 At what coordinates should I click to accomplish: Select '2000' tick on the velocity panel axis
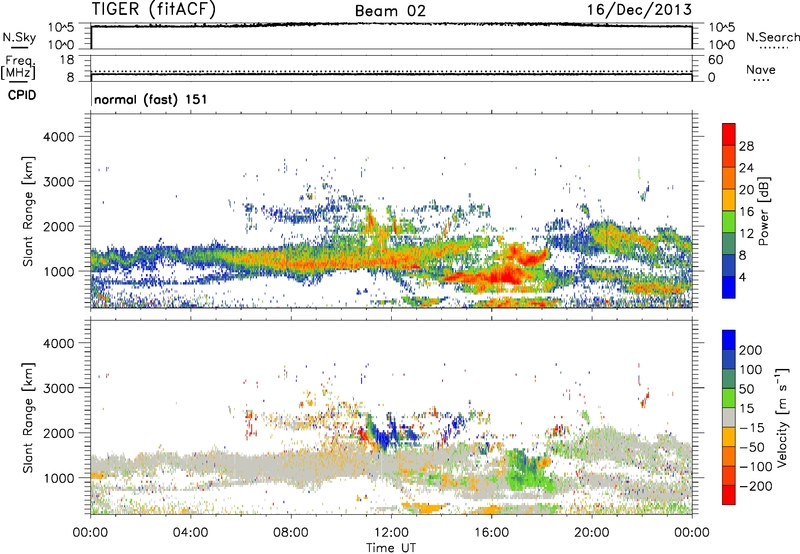coord(58,433)
